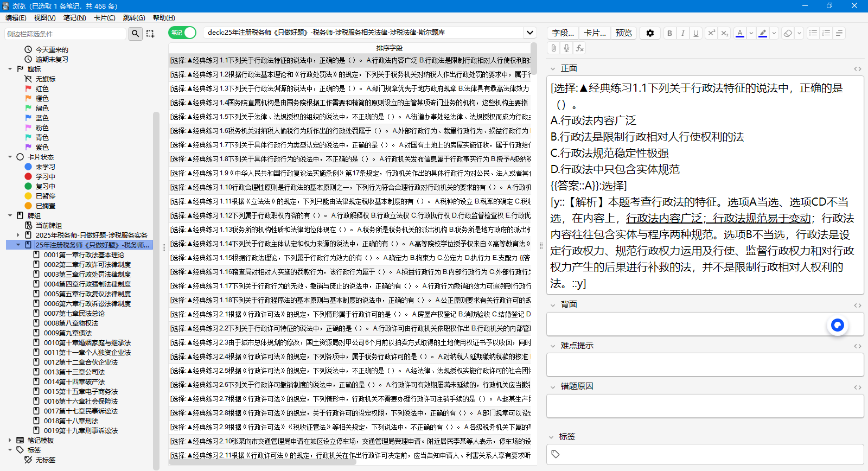868x471 pixels.
Task: Open the 帮助(H) menu
Action: pyautogui.click(x=164, y=18)
